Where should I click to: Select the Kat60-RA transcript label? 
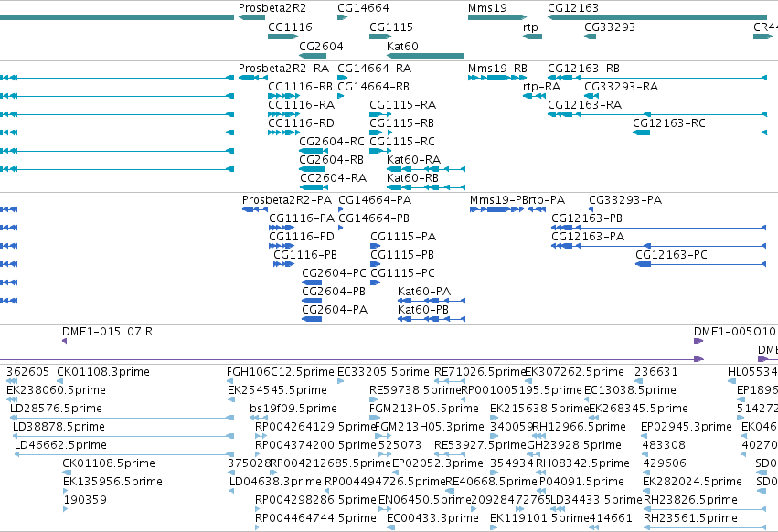[x=414, y=159]
